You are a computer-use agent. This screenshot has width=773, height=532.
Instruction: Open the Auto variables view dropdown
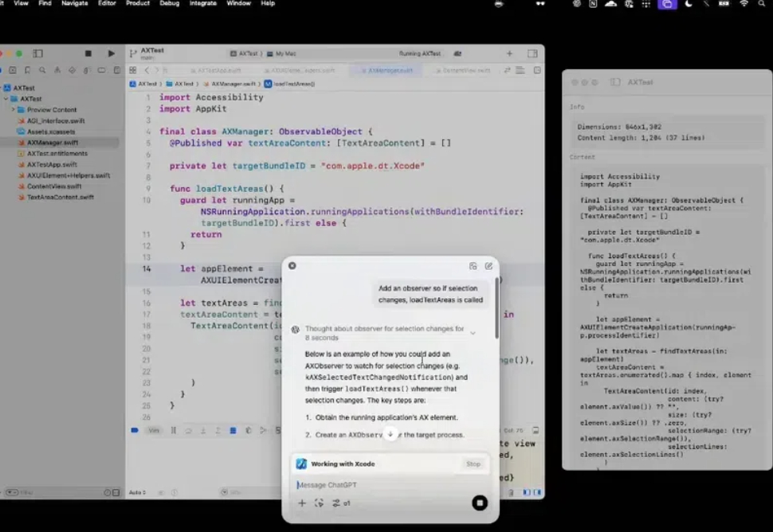click(x=138, y=493)
